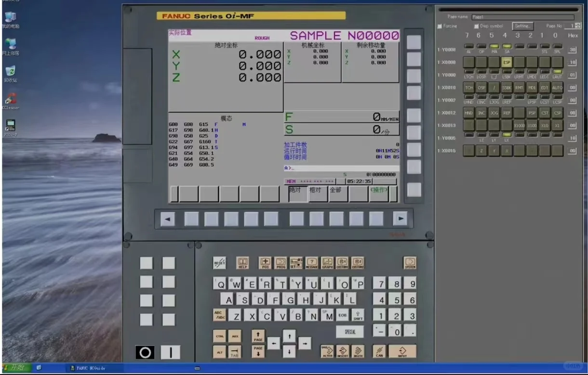The width and height of the screenshot is (588, 375).
Task: Click the cursor right arrow key
Action: click(305, 344)
